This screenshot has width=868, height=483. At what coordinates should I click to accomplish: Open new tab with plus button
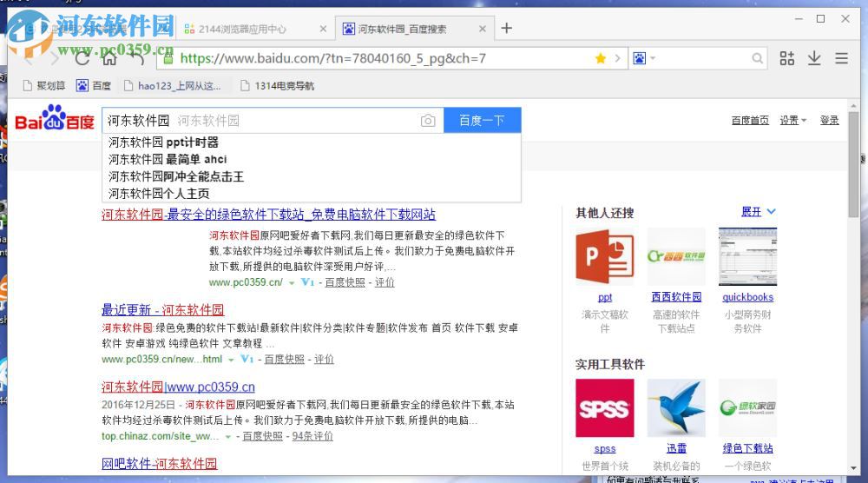tap(506, 29)
